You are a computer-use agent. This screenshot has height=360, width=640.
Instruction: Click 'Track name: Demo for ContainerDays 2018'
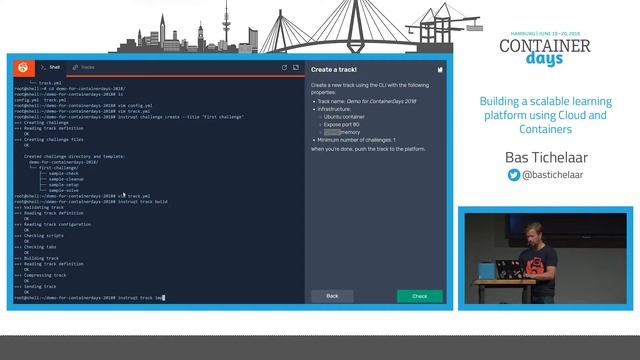click(367, 101)
